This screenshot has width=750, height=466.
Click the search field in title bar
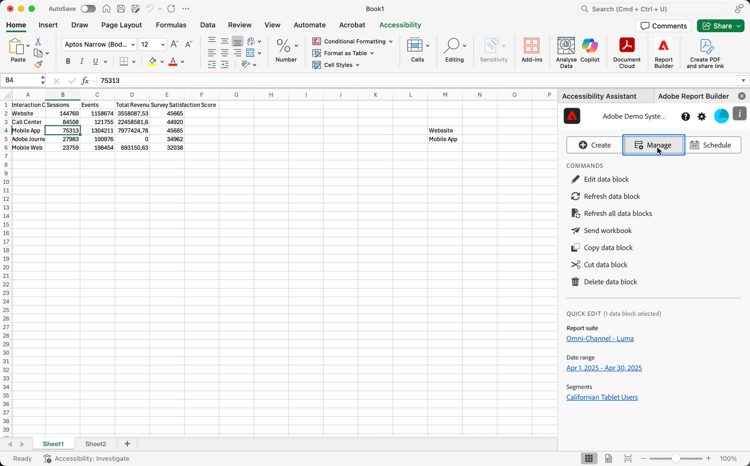pyautogui.click(x=652, y=9)
